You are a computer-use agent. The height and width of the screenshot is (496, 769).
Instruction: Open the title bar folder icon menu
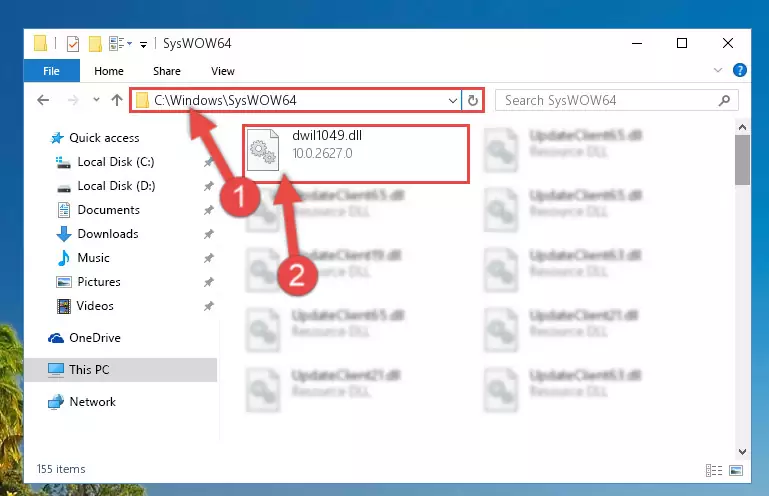coord(40,43)
